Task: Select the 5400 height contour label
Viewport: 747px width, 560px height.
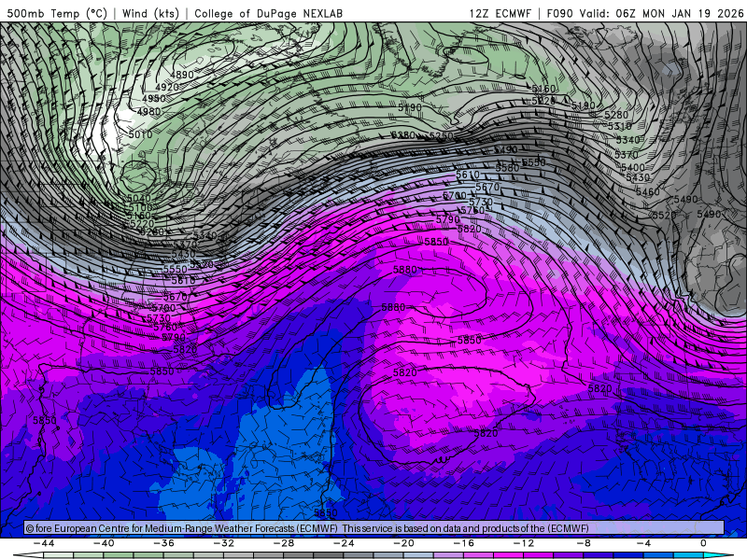Action: pyautogui.click(x=633, y=168)
